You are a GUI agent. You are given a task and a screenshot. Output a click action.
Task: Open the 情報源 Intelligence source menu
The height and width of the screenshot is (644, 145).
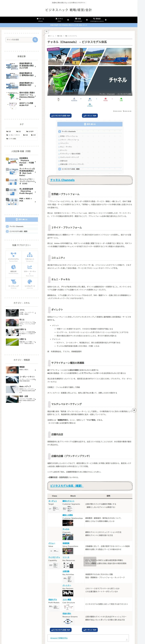(97, 20)
